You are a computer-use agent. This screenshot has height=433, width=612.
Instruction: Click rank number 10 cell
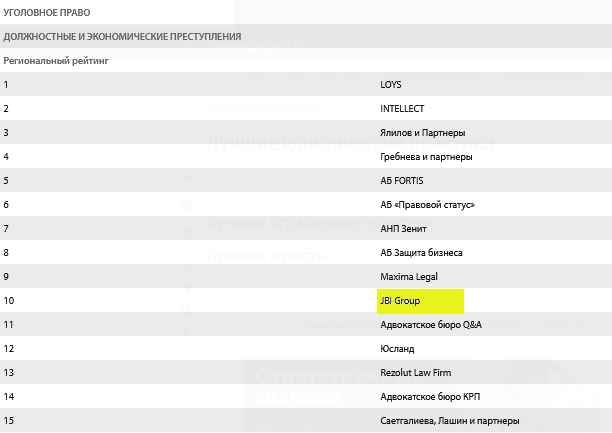[9, 301]
